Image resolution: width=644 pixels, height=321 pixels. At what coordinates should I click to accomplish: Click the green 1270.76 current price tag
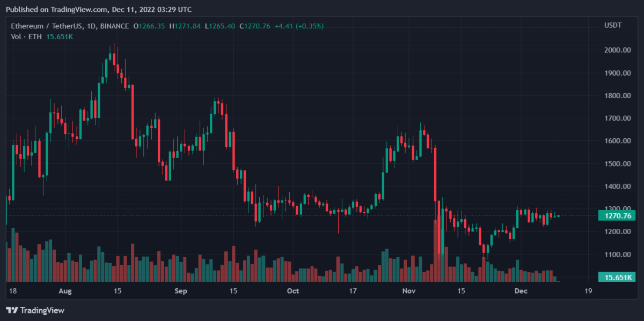pos(615,216)
